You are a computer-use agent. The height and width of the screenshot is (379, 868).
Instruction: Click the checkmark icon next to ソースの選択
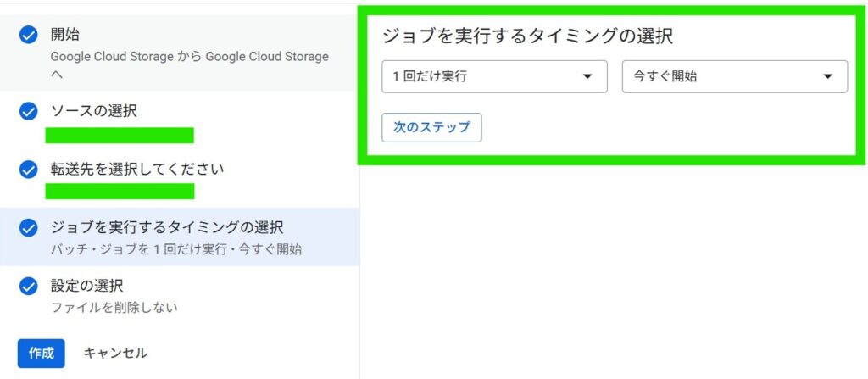28,111
